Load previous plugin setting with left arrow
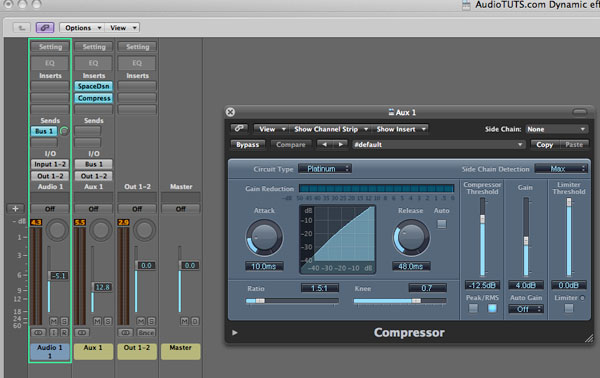Image resolution: width=600 pixels, height=378 pixels. [x=325, y=145]
